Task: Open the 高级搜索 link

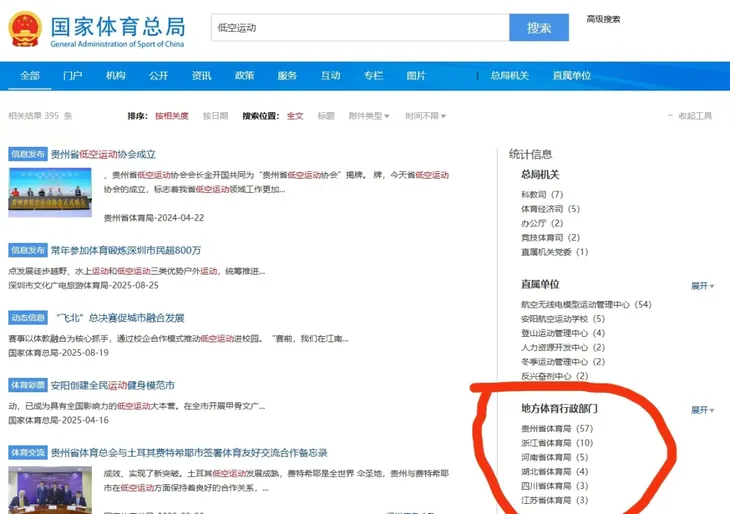Action: (603, 19)
